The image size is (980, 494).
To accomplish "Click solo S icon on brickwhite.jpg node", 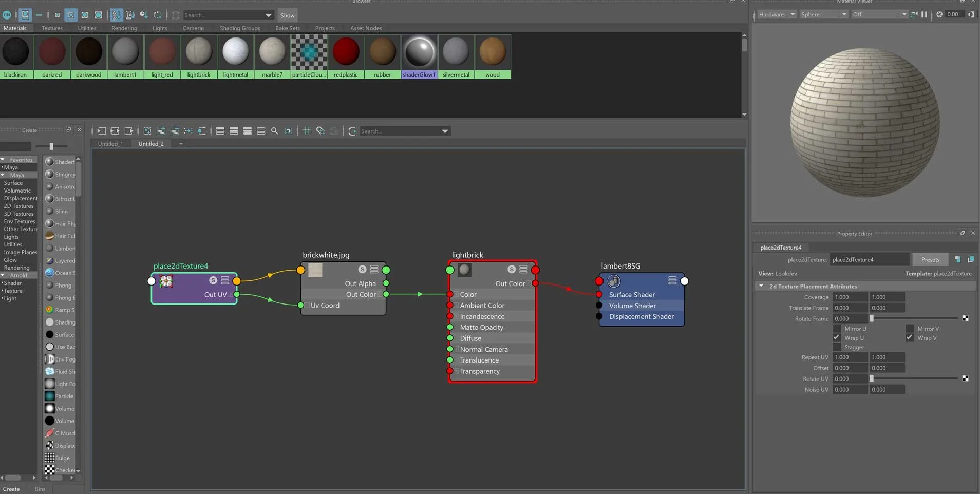I will pyautogui.click(x=362, y=269).
